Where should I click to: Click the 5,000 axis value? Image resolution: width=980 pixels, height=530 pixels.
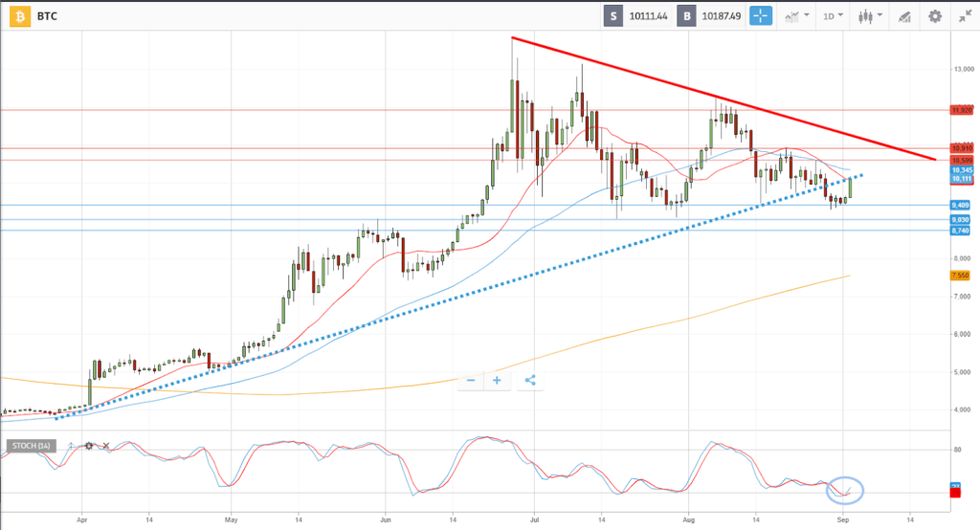pos(962,372)
